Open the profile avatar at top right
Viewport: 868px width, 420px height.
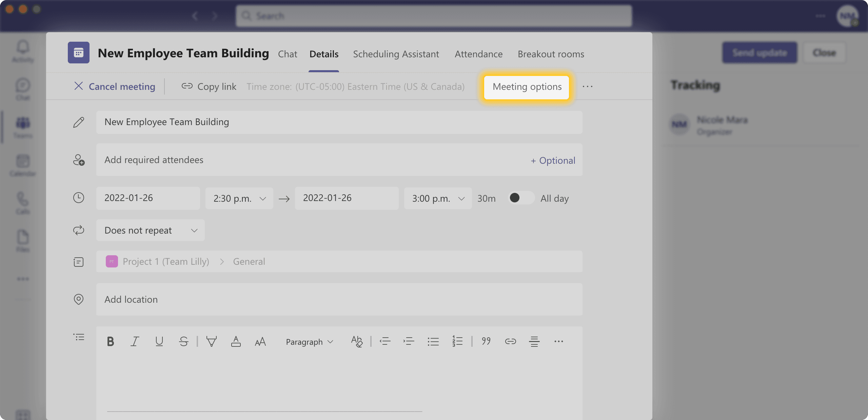(847, 16)
